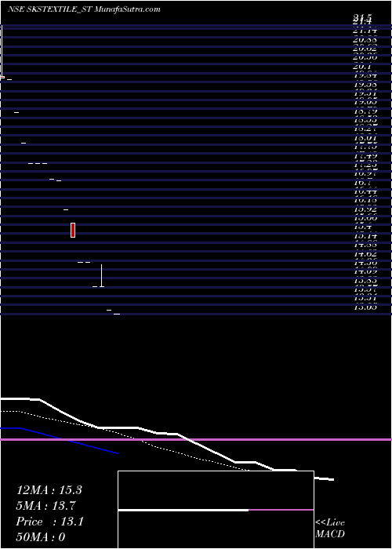This screenshot has width=392, height=549.
Task: Select the 17.49 price axis label
Action: [x=365, y=156]
